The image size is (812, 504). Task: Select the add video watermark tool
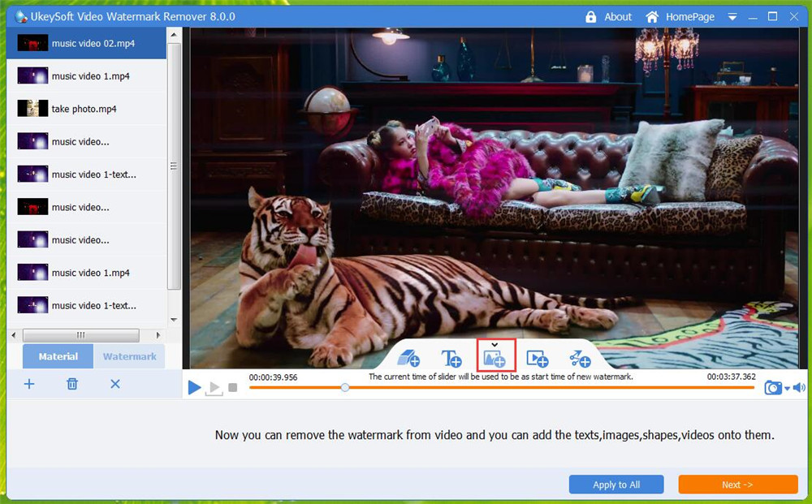tap(537, 357)
